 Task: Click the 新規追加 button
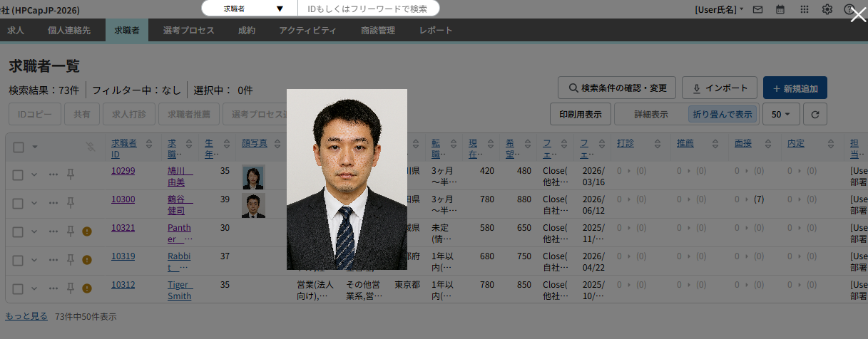pos(795,88)
